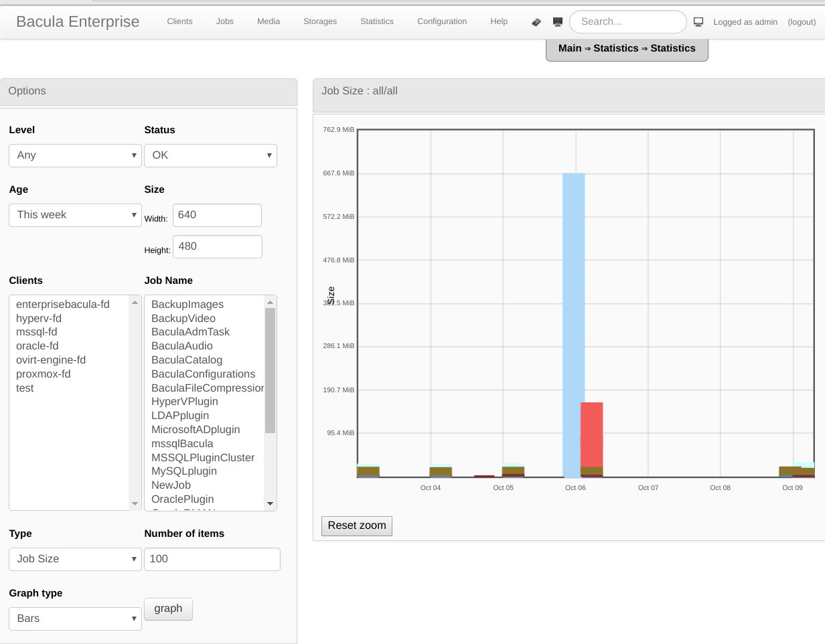The image size is (825, 644).
Task: Open the Media menu
Action: point(269,21)
